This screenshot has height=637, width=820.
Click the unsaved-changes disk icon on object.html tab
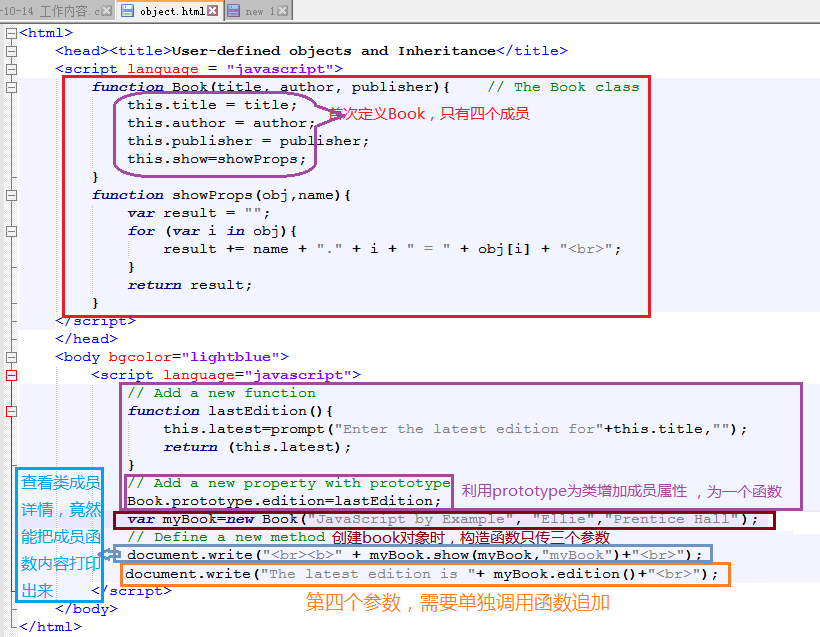coord(128,11)
